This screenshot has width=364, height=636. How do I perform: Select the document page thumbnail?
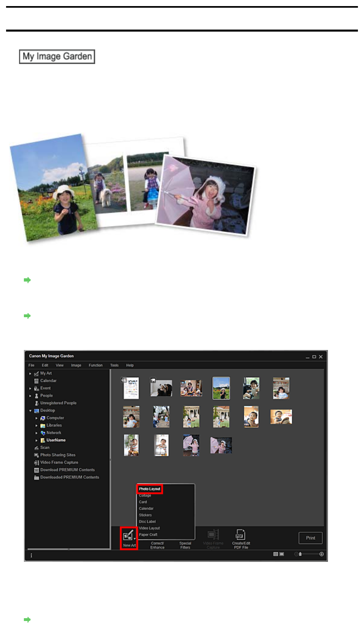click(x=131, y=388)
